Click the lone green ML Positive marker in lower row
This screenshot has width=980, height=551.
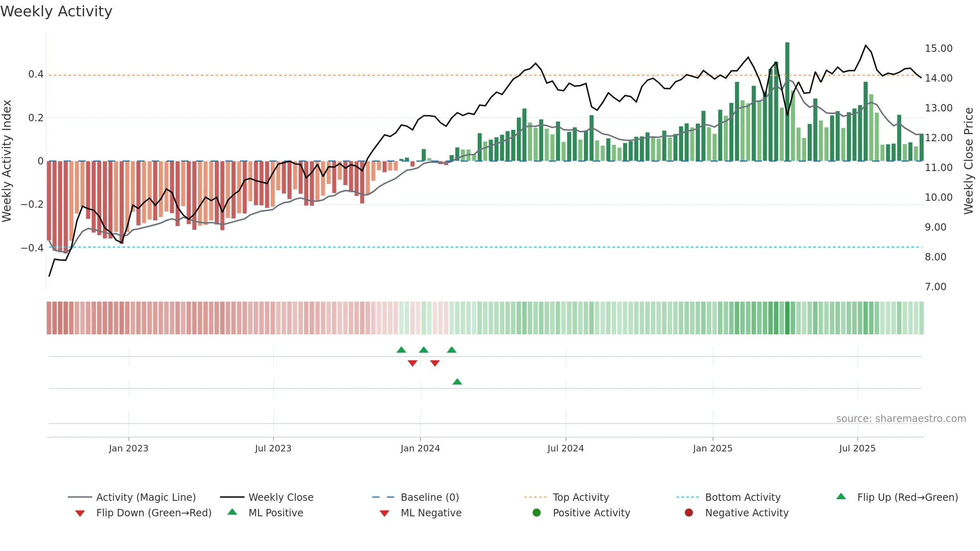click(x=457, y=382)
